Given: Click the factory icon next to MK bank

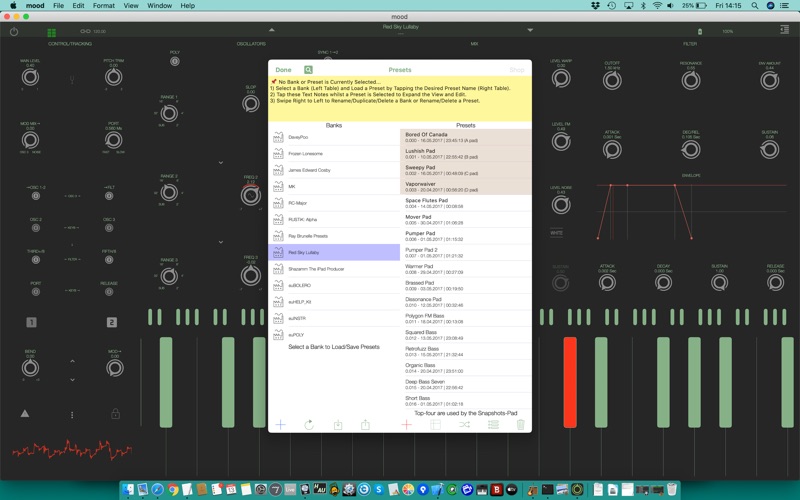Looking at the screenshot, I should [278, 186].
